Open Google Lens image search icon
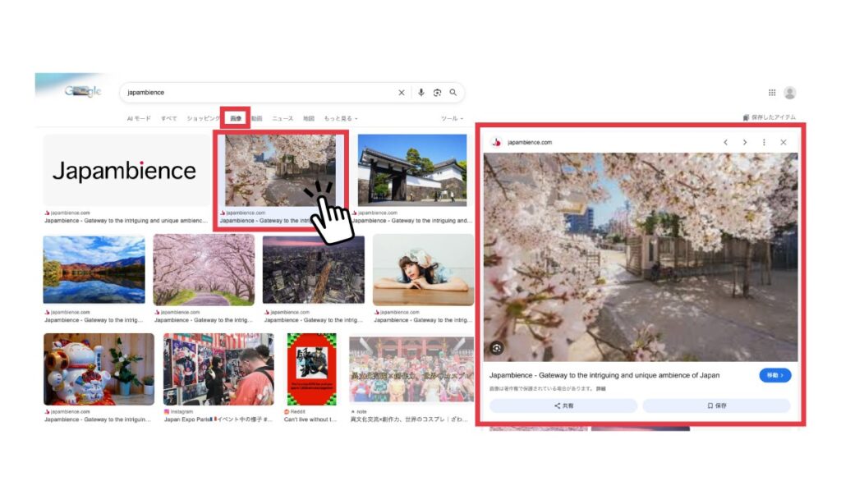841x504 pixels. (x=437, y=93)
